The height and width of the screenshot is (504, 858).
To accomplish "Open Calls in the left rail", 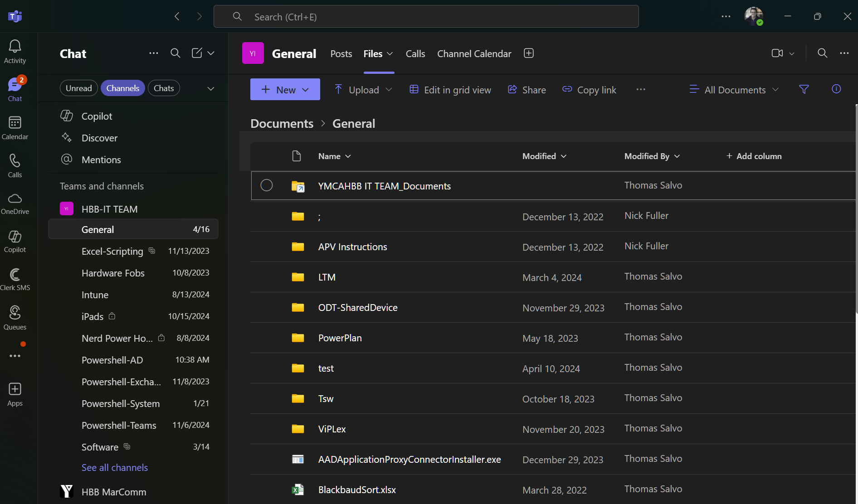I will click(15, 165).
